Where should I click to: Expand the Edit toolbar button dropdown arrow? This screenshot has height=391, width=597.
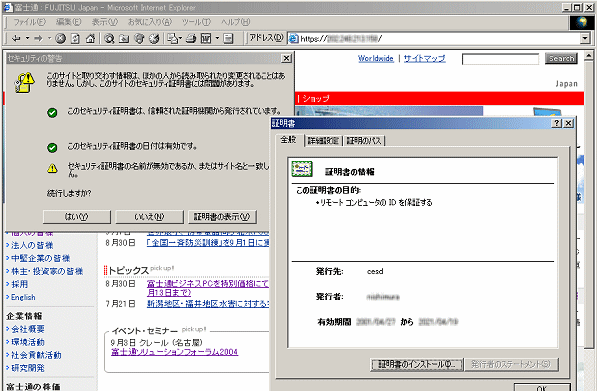click(217, 38)
